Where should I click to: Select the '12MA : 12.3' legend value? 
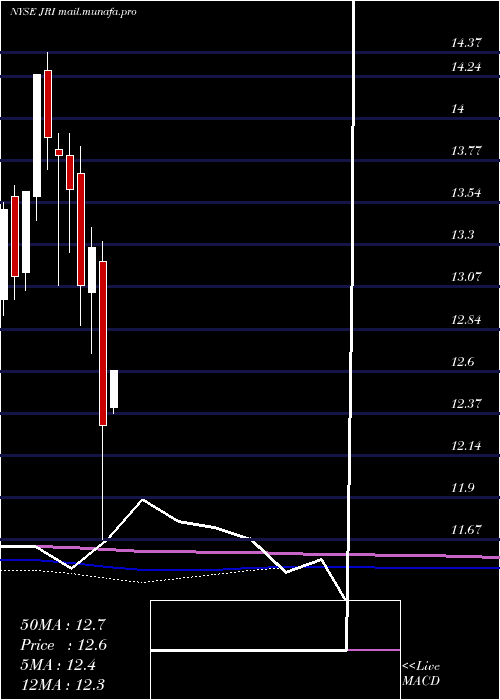pyautogui.click(x=63, y=685)
